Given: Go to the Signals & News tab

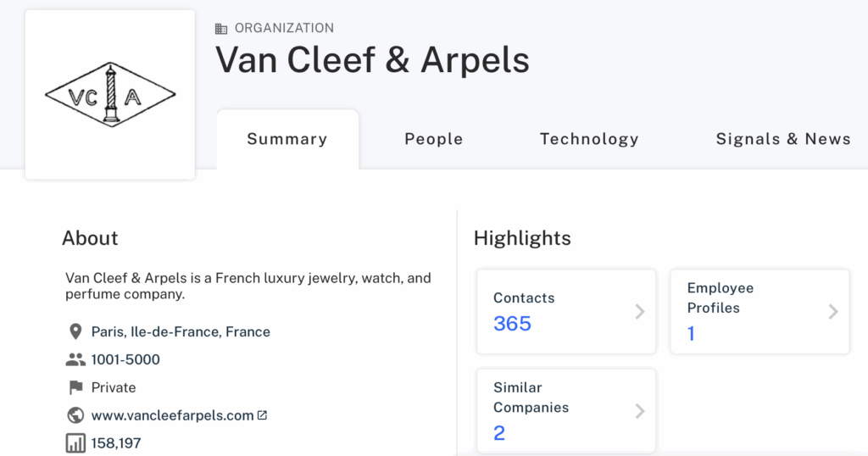Looking at the screenshot, I should point(782,139).
